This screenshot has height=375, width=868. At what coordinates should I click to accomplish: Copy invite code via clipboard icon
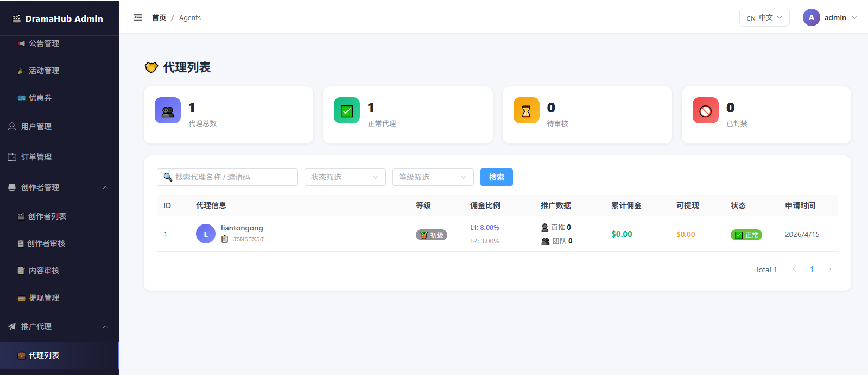click(x=225, y=239)
